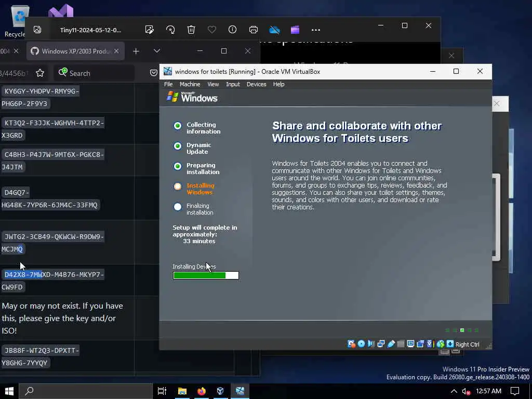Open the VirtualBox View menu
The height and width of the screenshot is (399, 532).
(213, 84)
